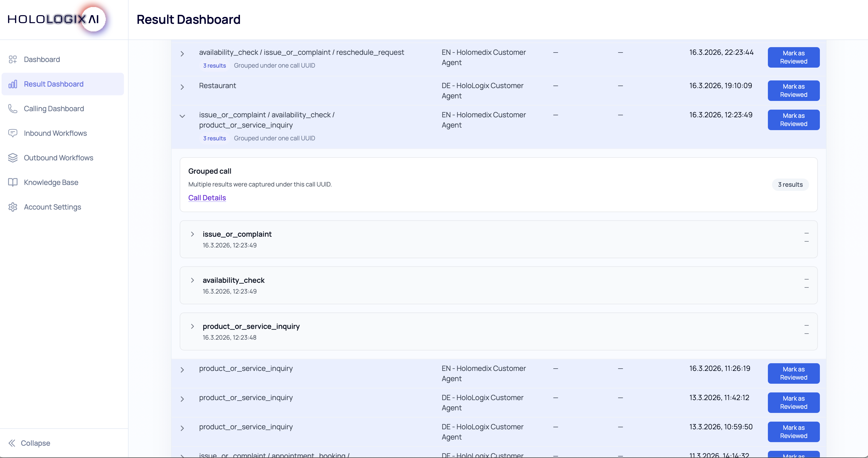Screen dimensions: 868x458
Task: Click the Outbound Workflows layers icon
Action: pos(13,158)
